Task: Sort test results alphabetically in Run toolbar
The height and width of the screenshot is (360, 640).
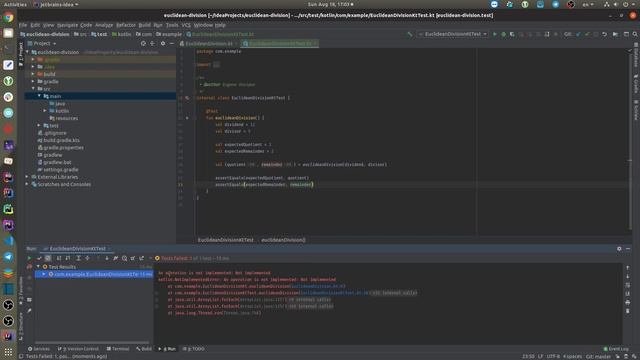Action: (x=59, y=258)
